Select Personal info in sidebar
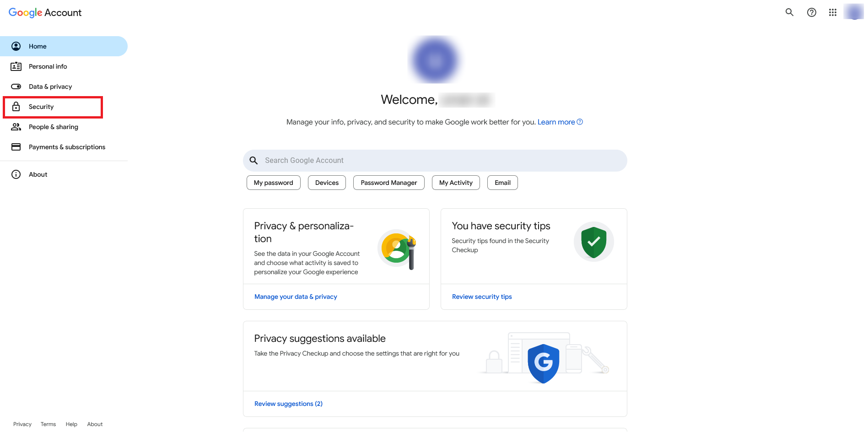The image size is (868, 432). click(48, 66)
